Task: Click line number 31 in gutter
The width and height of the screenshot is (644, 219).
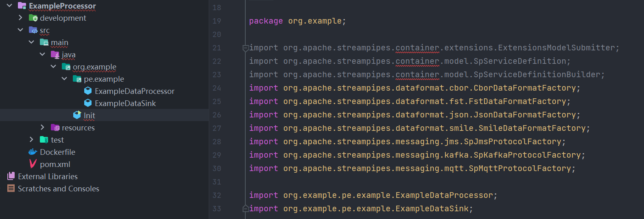Action: coord(217,182)
